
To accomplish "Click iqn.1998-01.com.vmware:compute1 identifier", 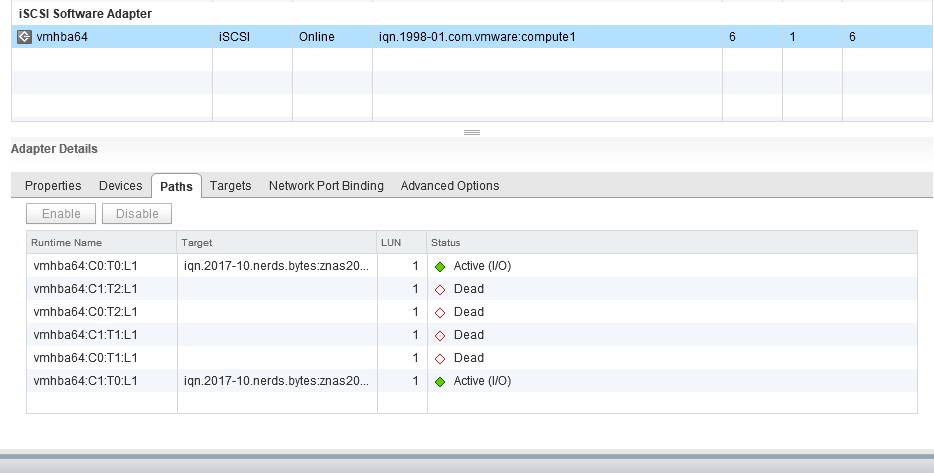I will (477, 37).
